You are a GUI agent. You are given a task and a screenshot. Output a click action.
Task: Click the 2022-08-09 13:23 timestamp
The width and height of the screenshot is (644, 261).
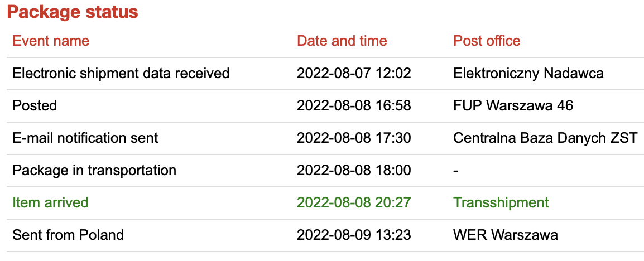(x=354, y=235)
